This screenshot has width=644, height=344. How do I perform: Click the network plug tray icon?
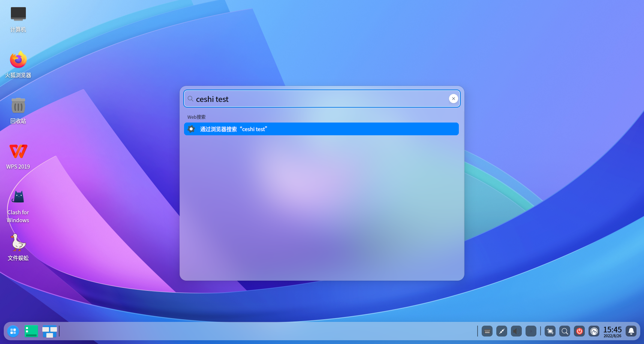(502, 331)
